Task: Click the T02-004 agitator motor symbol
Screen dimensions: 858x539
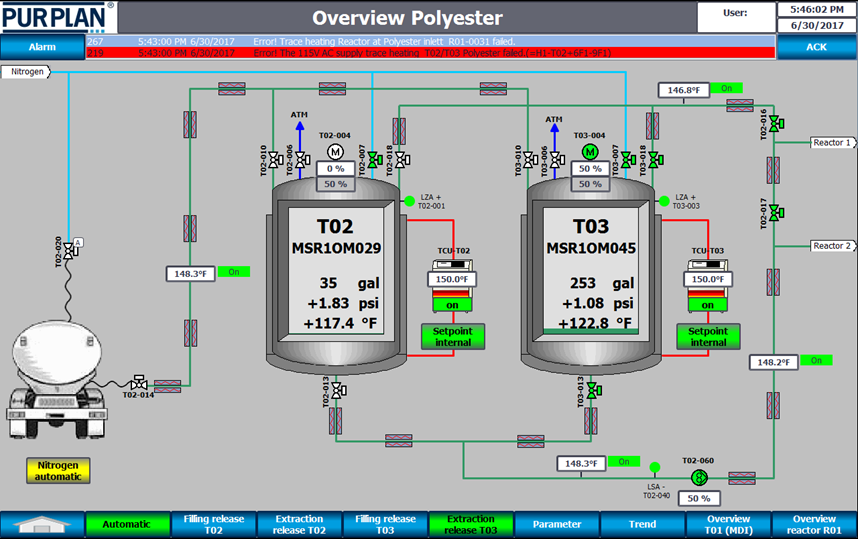Action: 335,151
